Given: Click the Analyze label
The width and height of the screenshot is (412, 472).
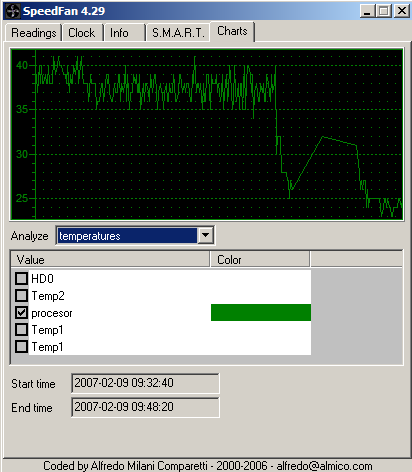Looking at the screenshot, I should [x=29, y=236].
